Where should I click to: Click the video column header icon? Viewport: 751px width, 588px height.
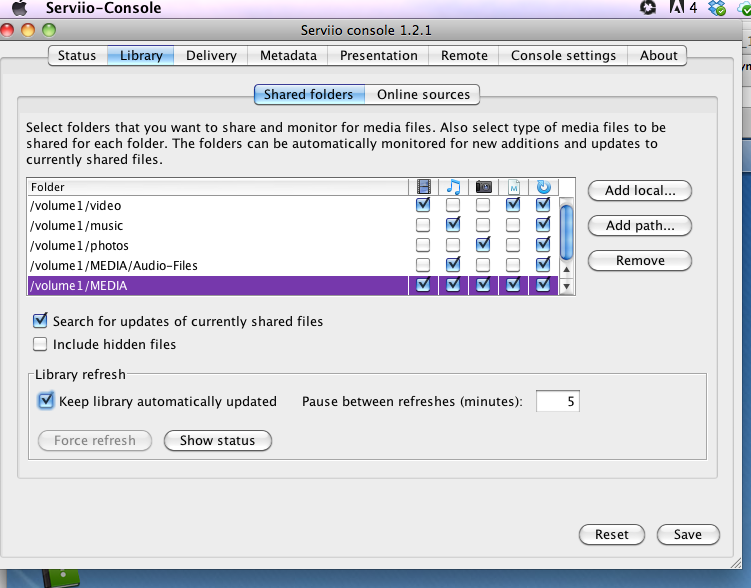(423, 187)
